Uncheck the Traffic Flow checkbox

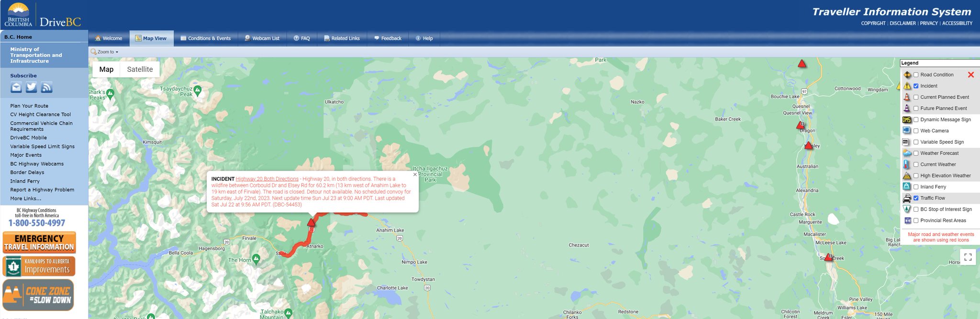[916, 198]
